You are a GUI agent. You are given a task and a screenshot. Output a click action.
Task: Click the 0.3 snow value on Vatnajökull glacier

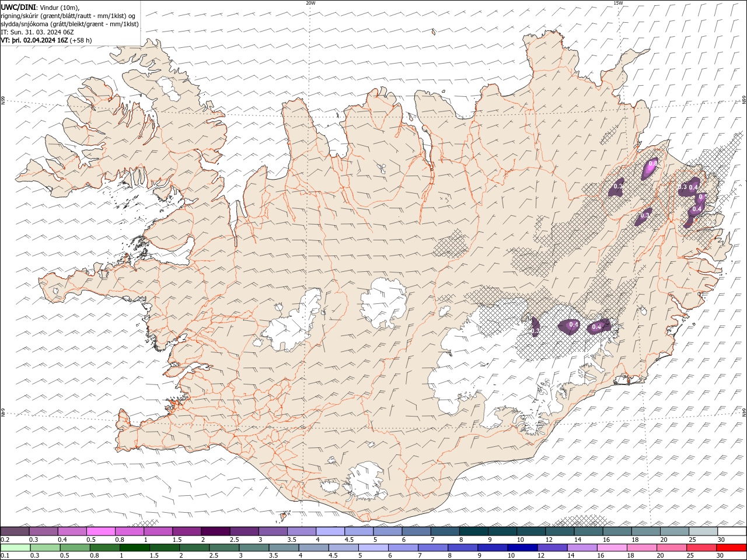pyautogui.click(x=535, y=331)
